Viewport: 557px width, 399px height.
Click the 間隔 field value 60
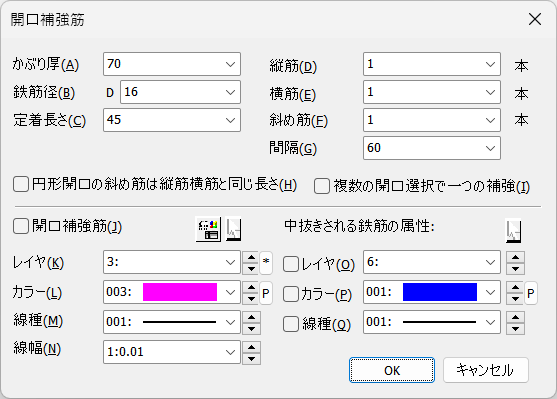[x=374, y=148]
